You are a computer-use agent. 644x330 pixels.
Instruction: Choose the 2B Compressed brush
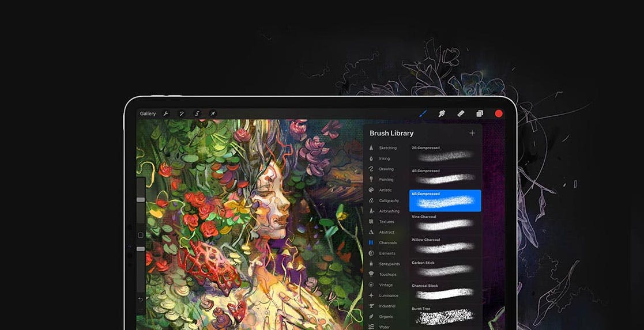click(445, 154)
